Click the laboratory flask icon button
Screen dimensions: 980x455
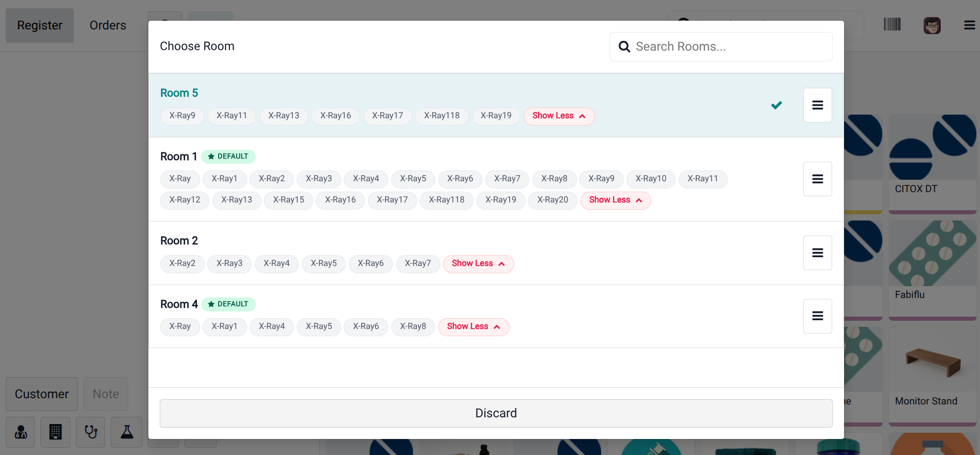pos(127,432)
